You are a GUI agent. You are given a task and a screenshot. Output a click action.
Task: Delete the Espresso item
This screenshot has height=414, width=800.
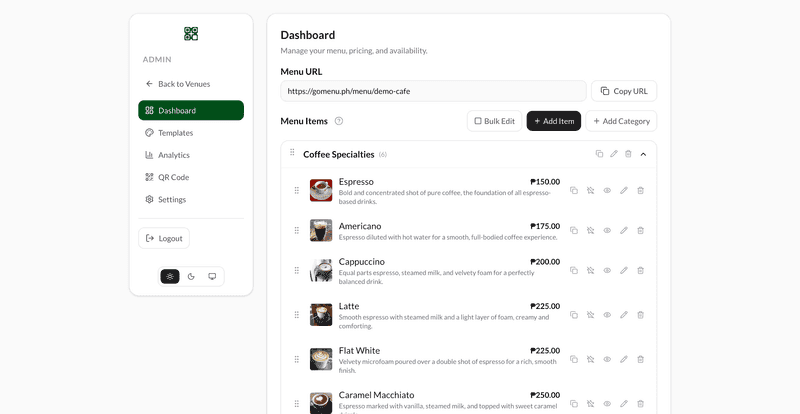[640, 190]
